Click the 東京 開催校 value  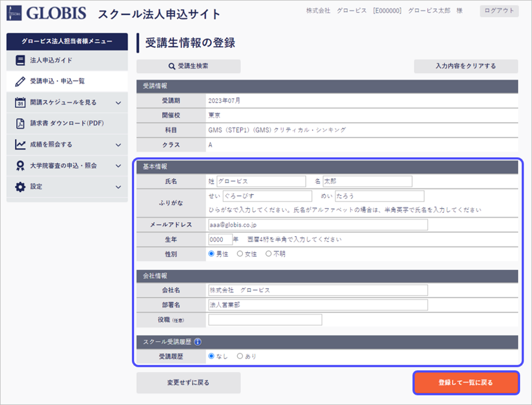pyautogui.click(x=214, y=116)
